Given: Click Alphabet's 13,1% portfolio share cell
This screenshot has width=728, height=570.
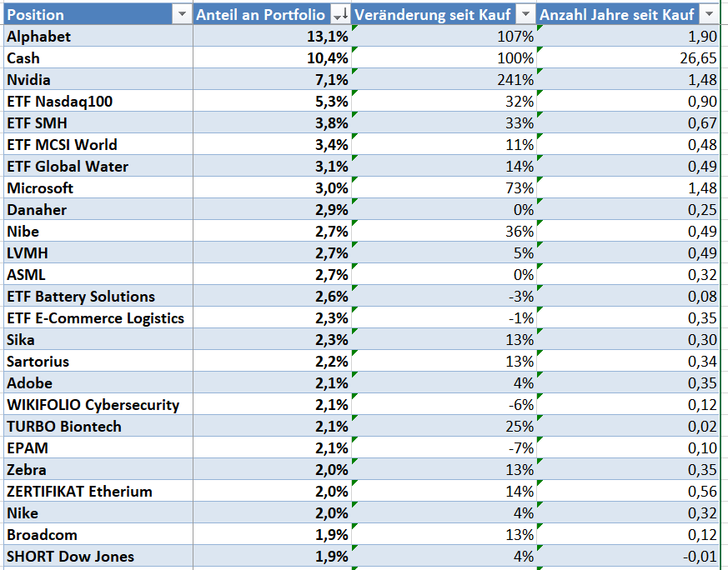Looking at the screenshot, I should coord(273,37).
